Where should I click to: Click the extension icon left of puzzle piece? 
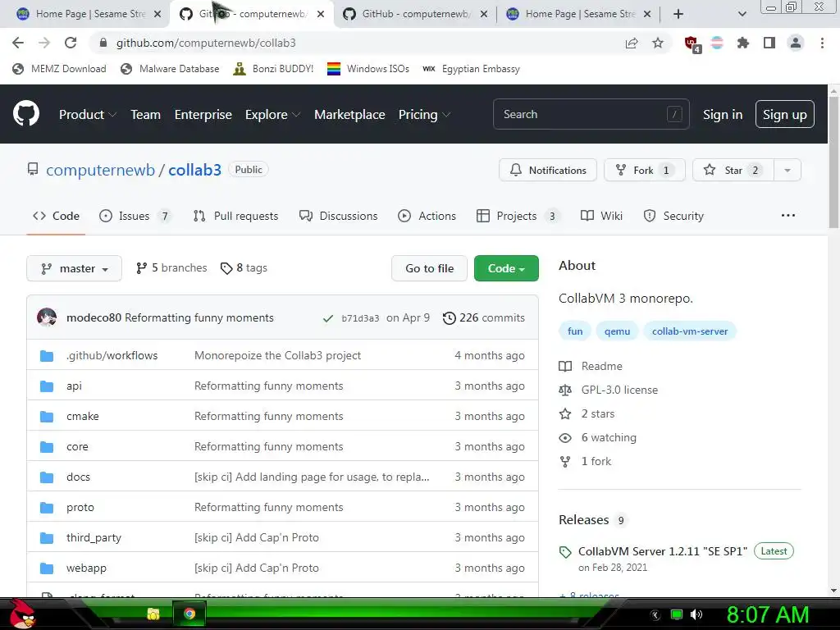click(717, 43)
